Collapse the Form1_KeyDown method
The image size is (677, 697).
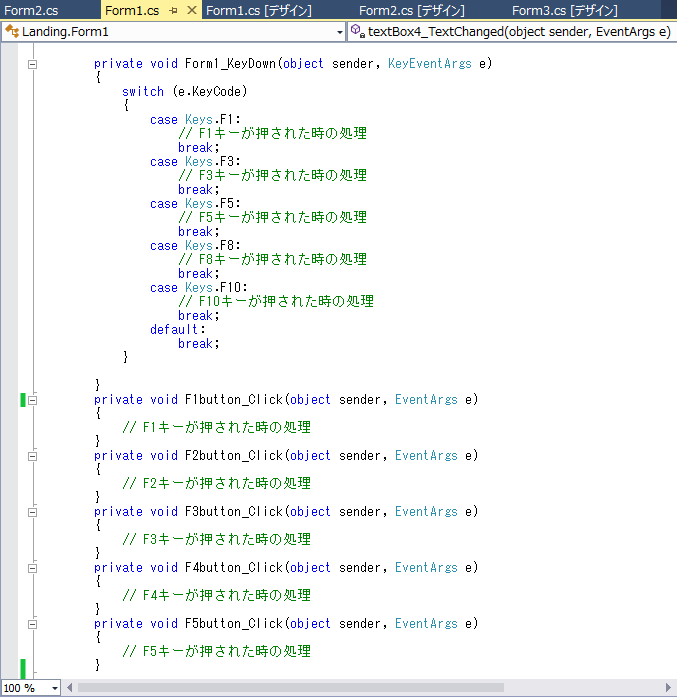(x=32, y=64)
